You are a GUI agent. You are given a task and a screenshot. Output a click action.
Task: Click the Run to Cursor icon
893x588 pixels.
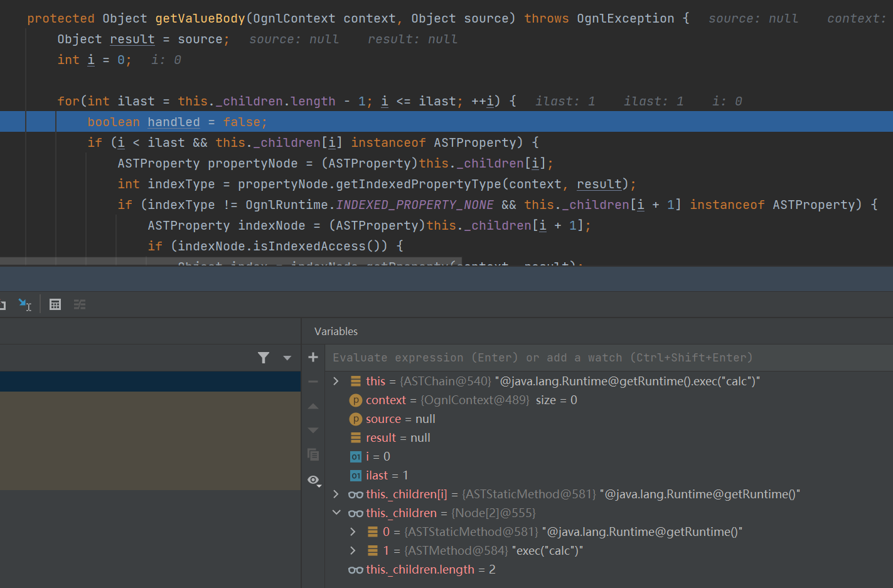tap(24, 304)
